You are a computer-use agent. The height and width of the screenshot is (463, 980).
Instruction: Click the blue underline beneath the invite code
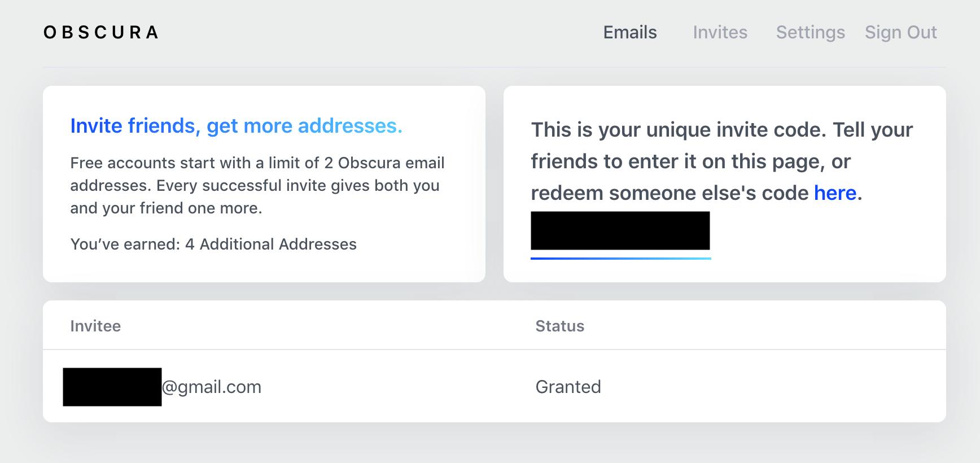pos(620,259)
